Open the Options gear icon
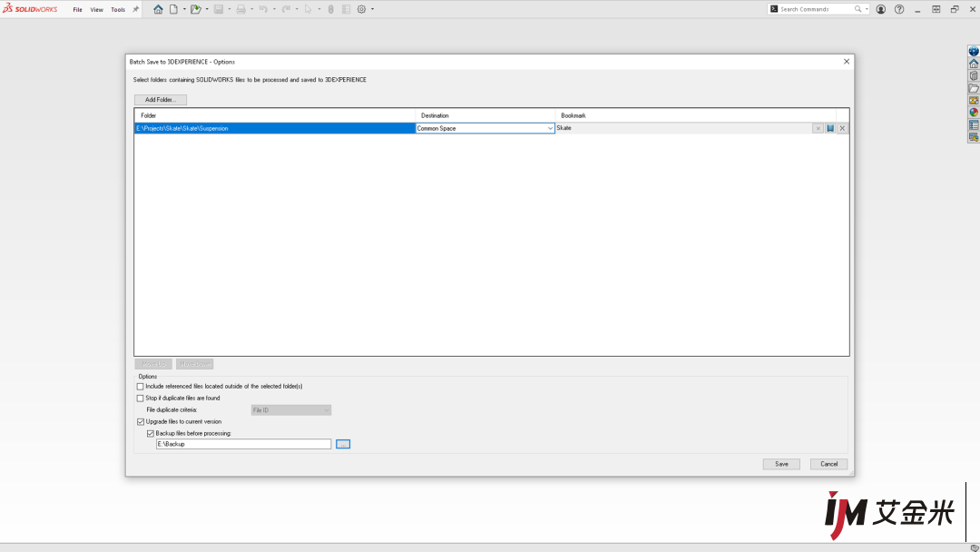This screenshot has height=552, width=980. coord(361,9)
